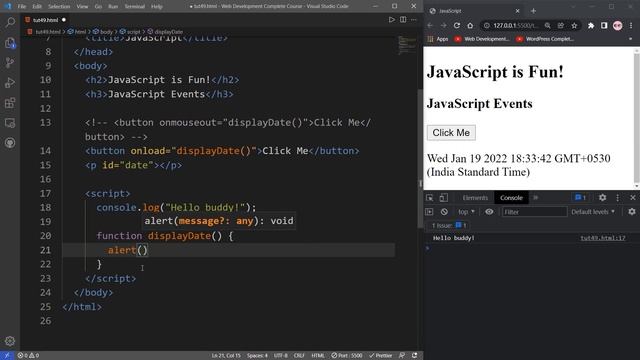This screenshot has height=360, width=640.
Task: Open Remote Explorer in activity bar
Action: [x=10, y=122]
